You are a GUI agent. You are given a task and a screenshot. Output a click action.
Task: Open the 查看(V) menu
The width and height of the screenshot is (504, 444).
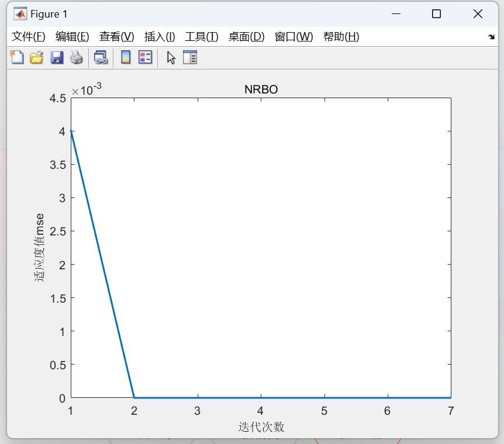coord(115,36)
